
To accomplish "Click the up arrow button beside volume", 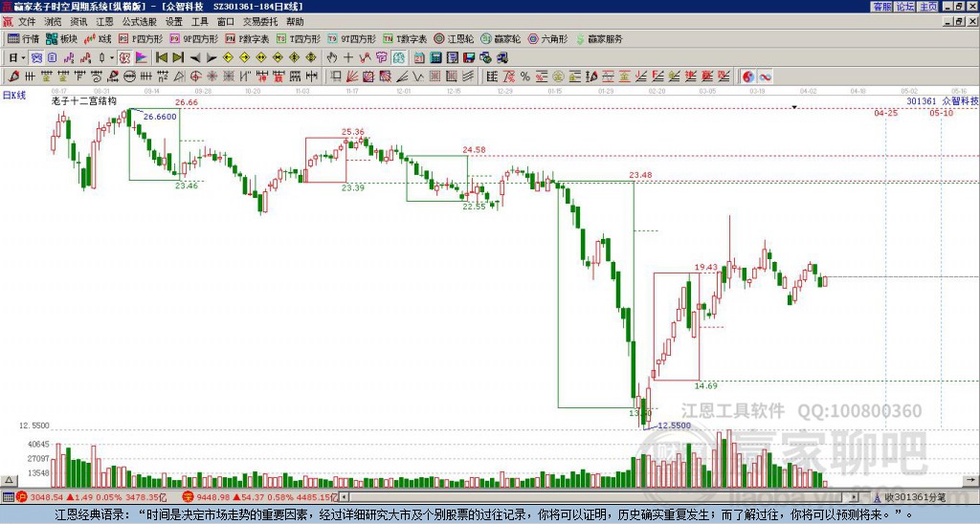I will coord(9,480).
